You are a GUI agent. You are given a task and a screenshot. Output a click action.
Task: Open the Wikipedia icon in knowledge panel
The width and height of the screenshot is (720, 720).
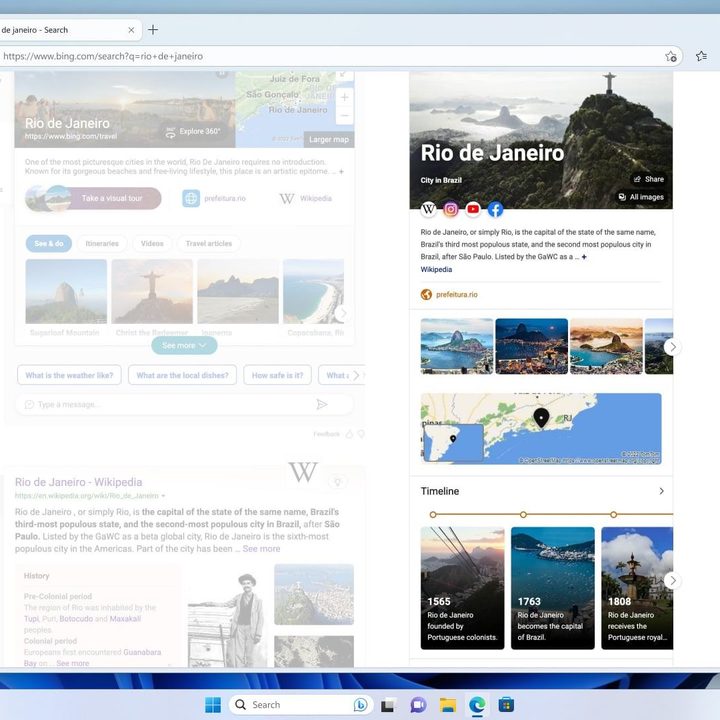tap(428, 209)
